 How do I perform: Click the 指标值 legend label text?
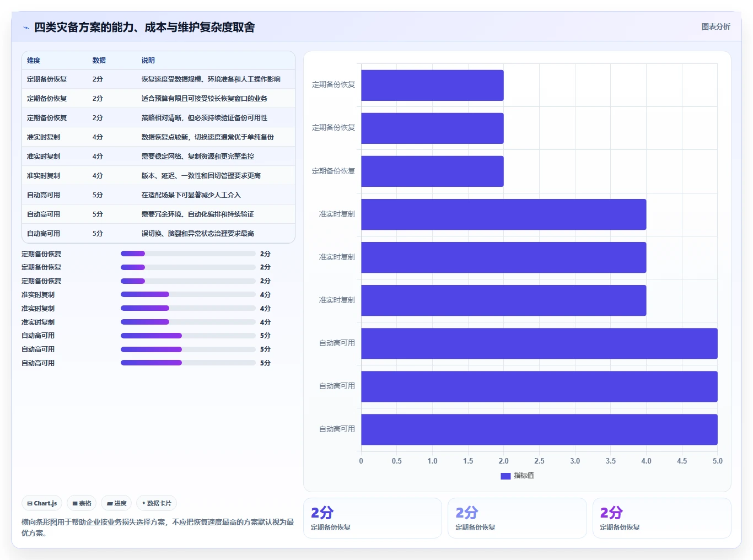click(x=524, y=476)
